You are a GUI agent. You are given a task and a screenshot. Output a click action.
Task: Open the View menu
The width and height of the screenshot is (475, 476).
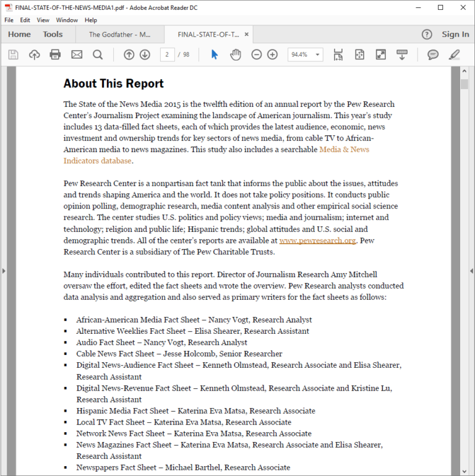pyautogui.click(x=43, y=20)
